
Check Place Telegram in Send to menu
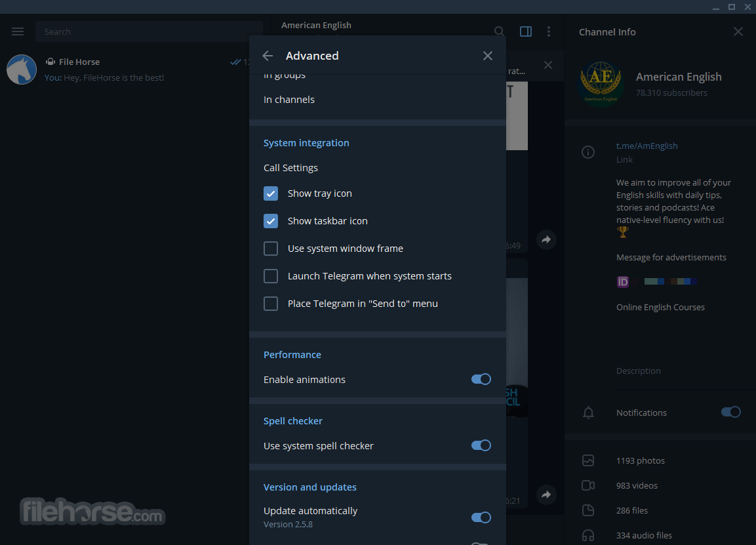pyautogui.click(x=271, y=304)
